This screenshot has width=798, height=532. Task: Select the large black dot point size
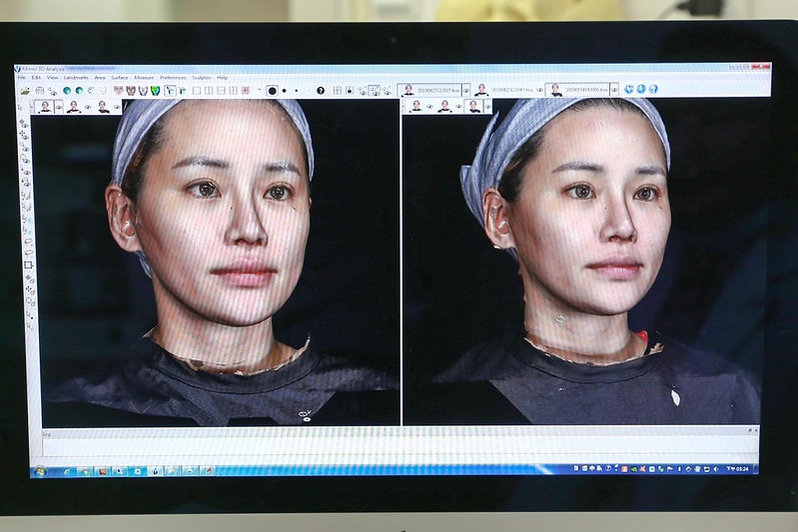click(x=272, y=90)
